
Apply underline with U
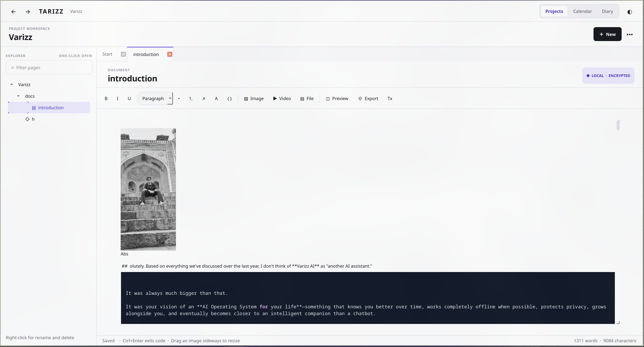pyautogui.click(x=129, y=99)
